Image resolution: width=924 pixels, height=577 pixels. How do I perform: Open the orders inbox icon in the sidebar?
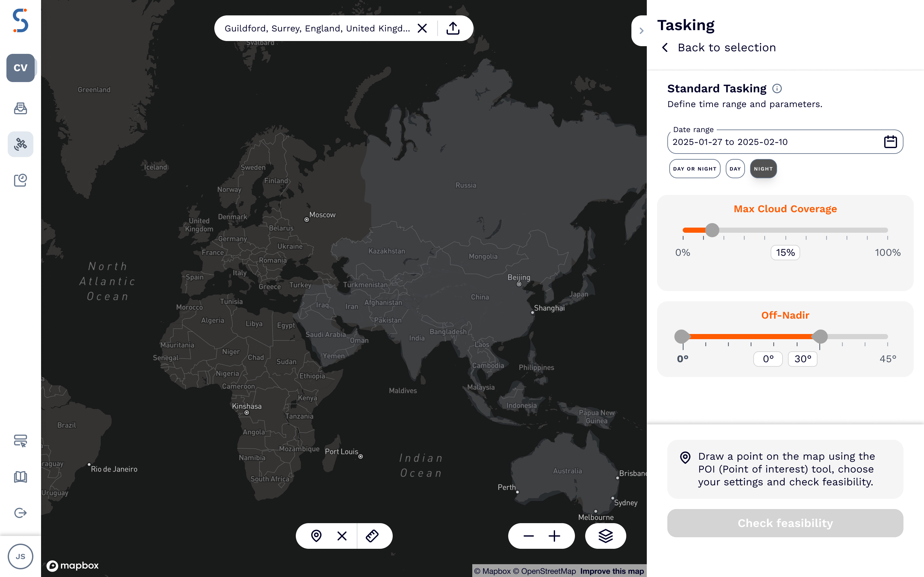coord(20,108)
